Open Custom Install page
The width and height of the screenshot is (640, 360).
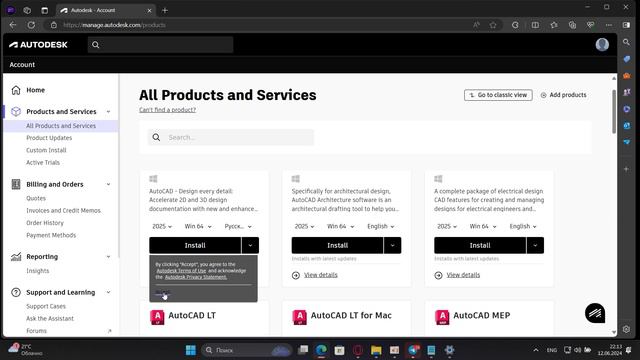(46, 150)
